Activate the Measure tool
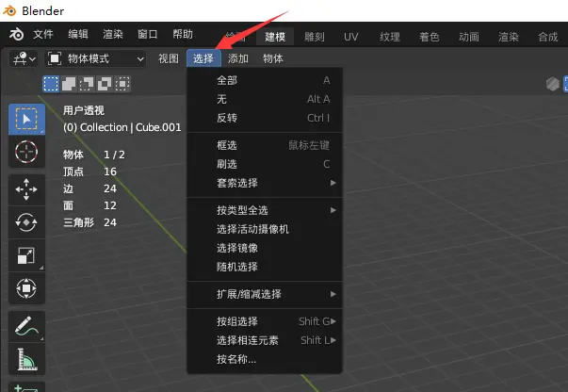The width and height of the screenshot is (568, 392). tap(26, 359)
